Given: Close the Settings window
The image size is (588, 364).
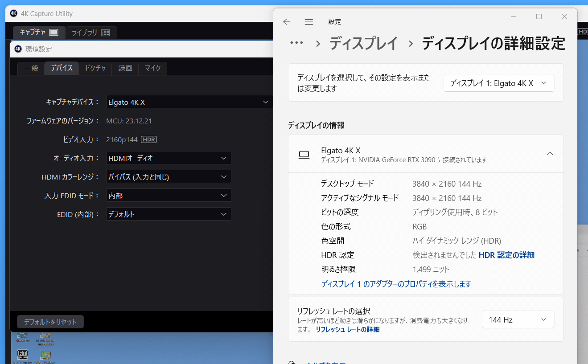Looking at the screenshot, I should (x=564, y=16).
